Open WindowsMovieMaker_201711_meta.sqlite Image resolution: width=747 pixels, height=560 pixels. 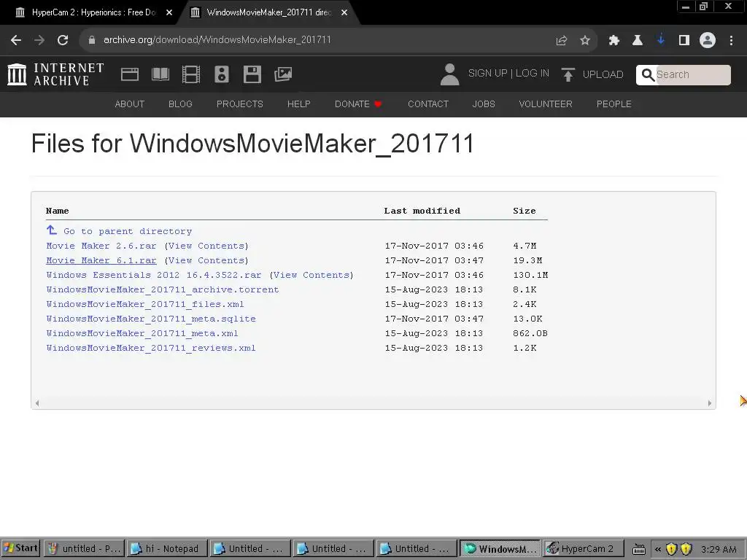coord(151,319)
